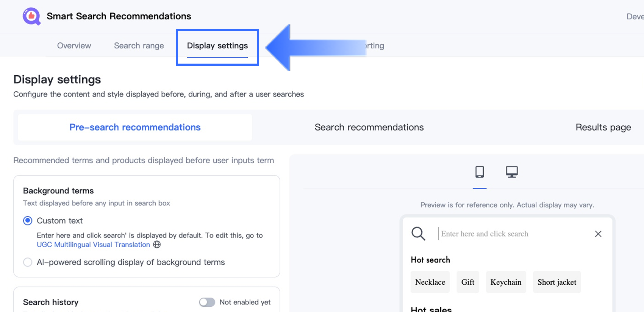The image size is (644, 312).
Task: Open the Overview tab
Action: point(74,46)
